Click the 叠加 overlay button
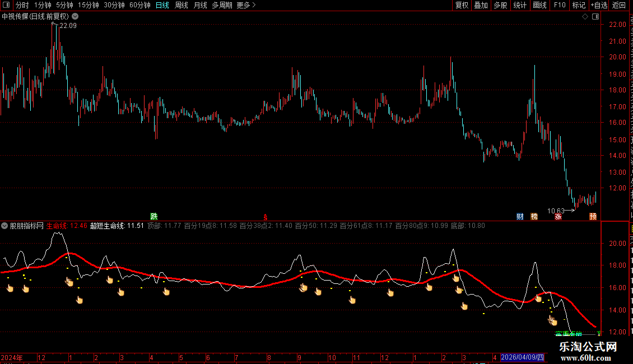 tap(481, 5)
